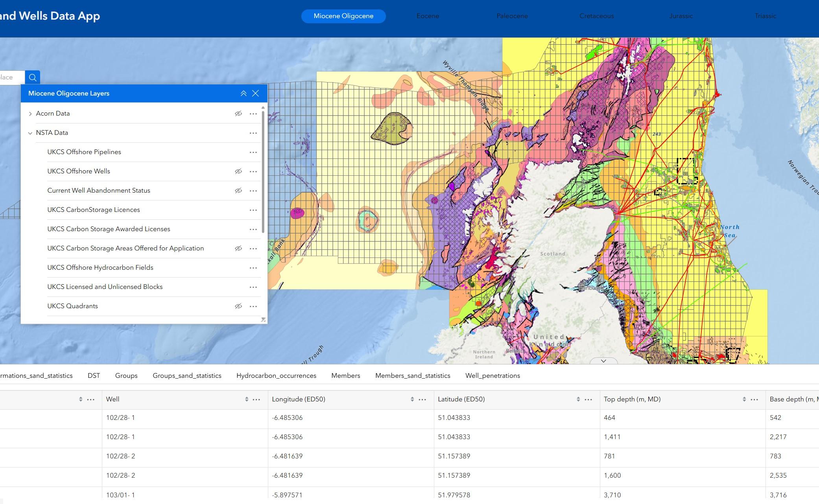819x504 pixels.
Task: Switch to the Triassic tab
Action: pos(766,16)
